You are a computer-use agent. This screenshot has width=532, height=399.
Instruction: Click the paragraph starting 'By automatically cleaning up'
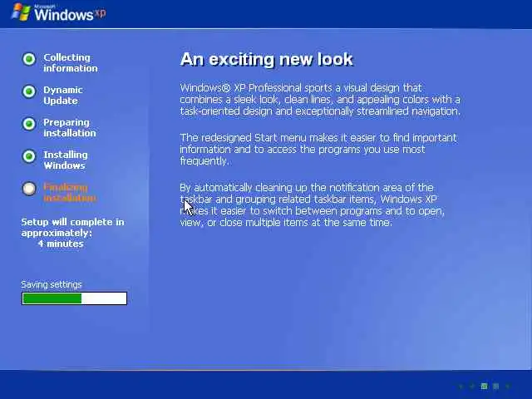pyautogui.click(x=313, y=205)
